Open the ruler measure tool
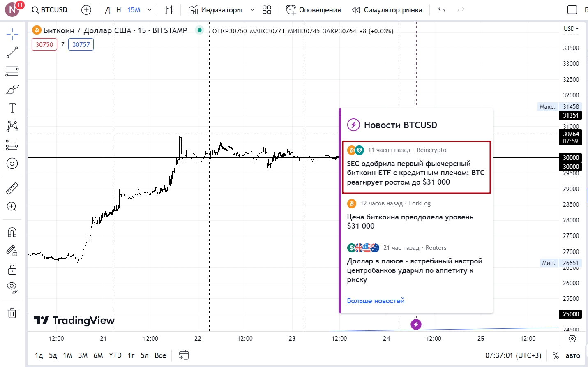The height and width of the screenshot is (367, 588). (x=12, y=189)
